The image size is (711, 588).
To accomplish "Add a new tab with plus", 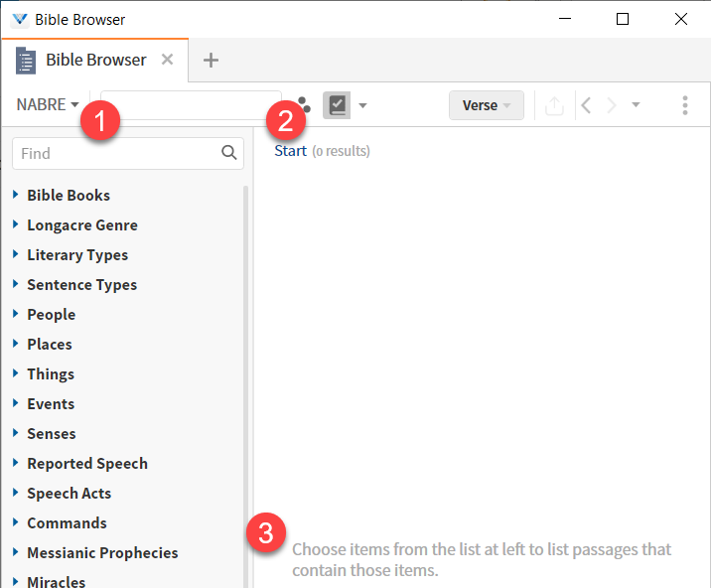I will (x=211, y=60).
